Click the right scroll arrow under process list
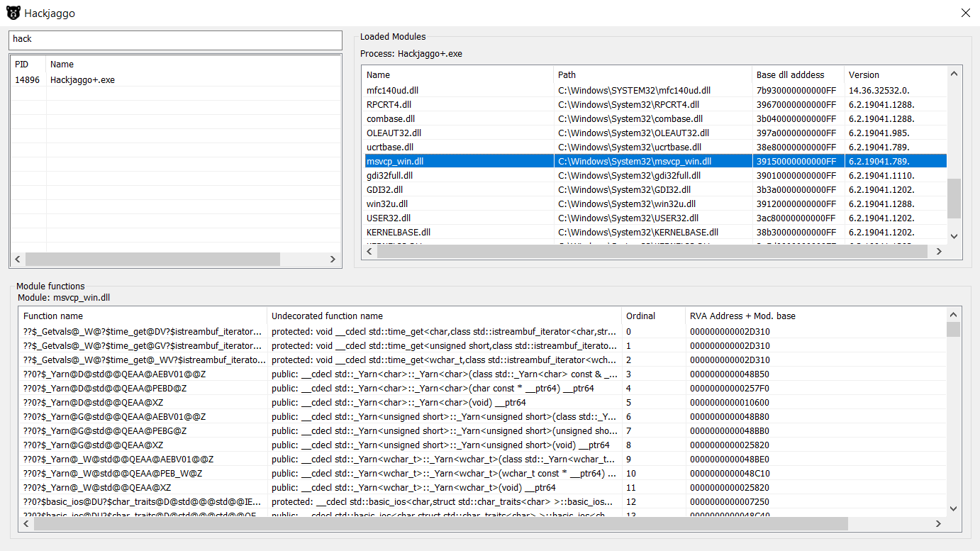The height and width of the screenshot is (551, 980). (333, 259)
